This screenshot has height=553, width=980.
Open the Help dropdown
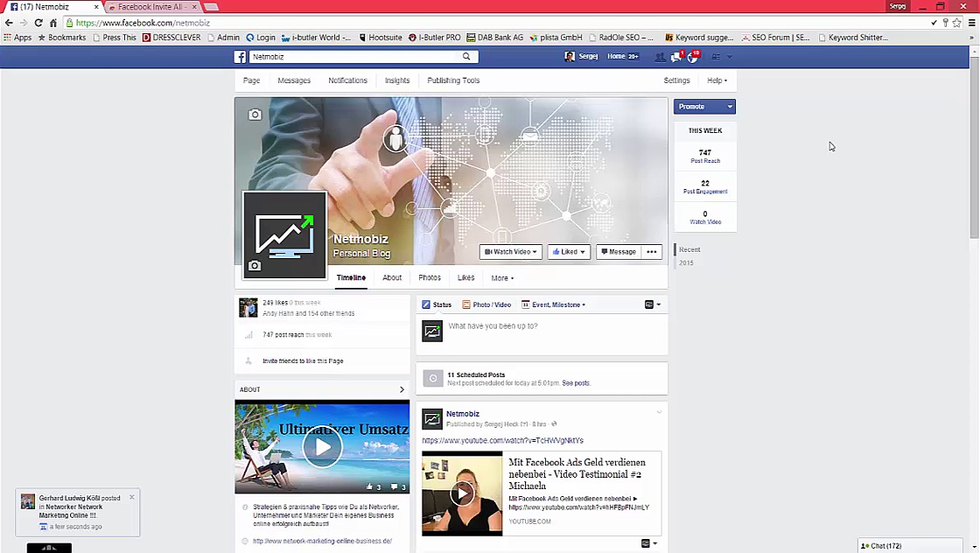coord(717,80)
